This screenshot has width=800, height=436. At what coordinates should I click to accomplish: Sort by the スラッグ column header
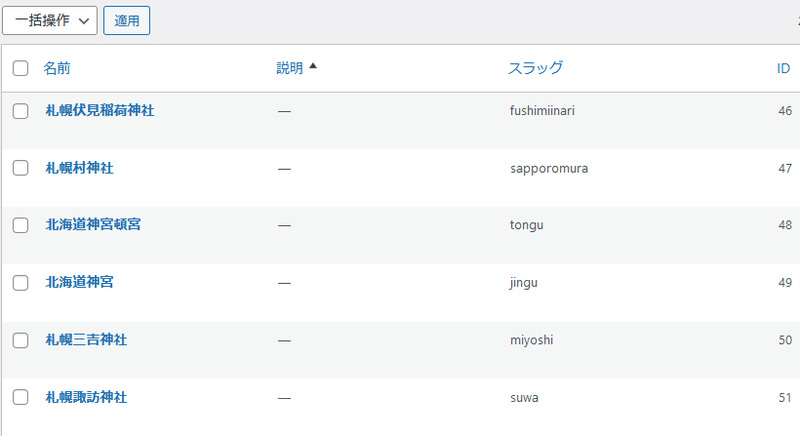(536, 68)
